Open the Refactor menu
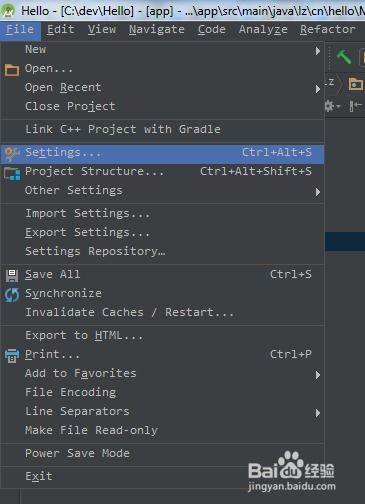365x504 pixels. pyautogui.click(x=328, y=29)
